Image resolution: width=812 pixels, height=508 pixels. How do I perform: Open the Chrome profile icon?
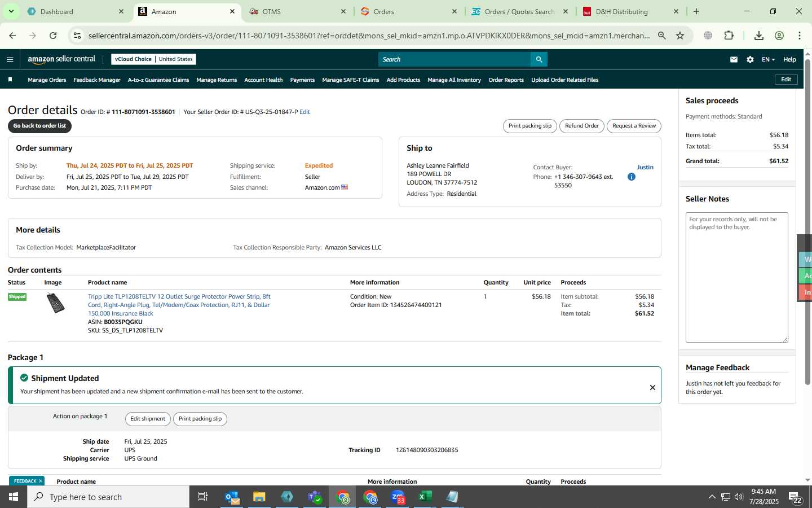[x=779, y=36]
